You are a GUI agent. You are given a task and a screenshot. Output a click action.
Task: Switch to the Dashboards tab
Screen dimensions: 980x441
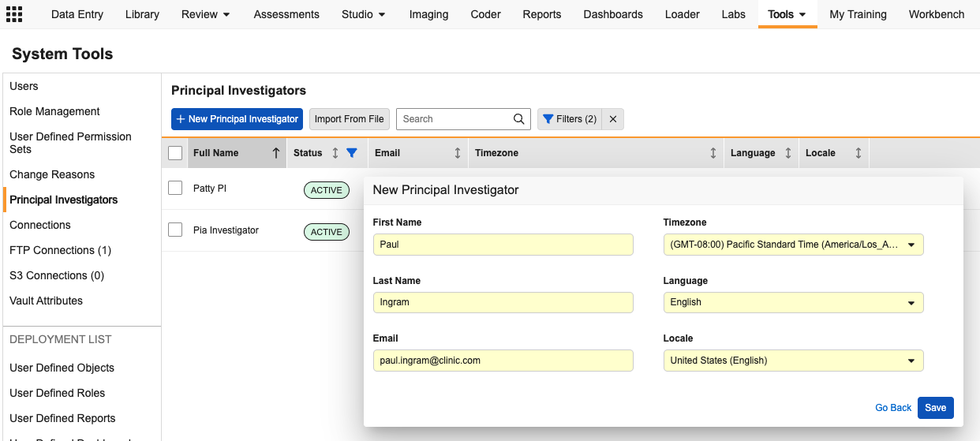tap(613, 14)
